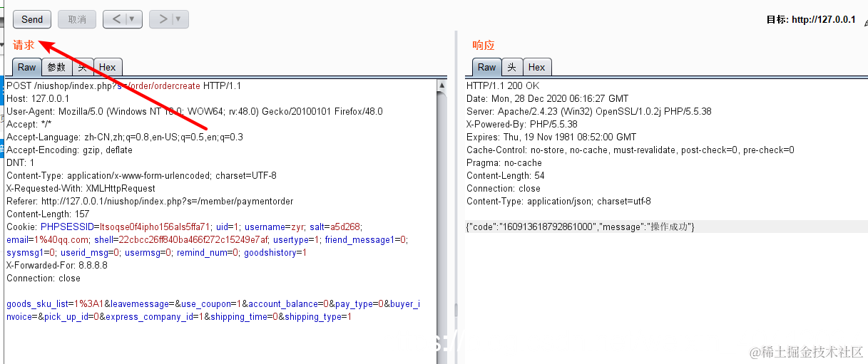Click the response Date header line
Viewport: 868px width, 364px height.
pyautogui.click(x=548, y=98)
